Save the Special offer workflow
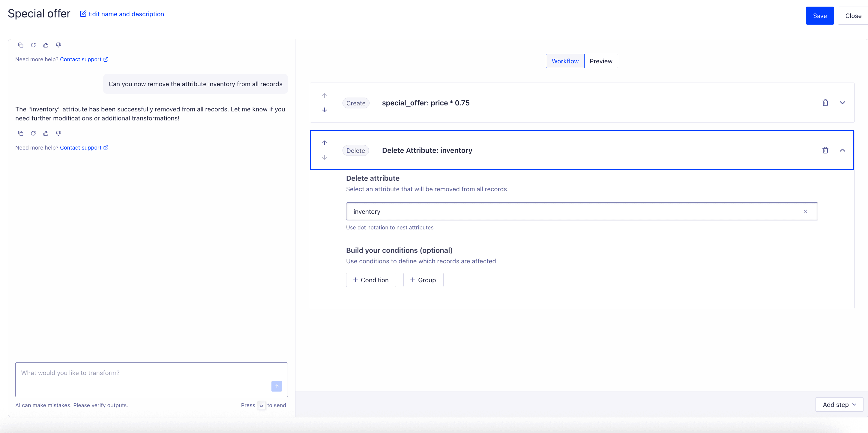 [x=820, y=16]
